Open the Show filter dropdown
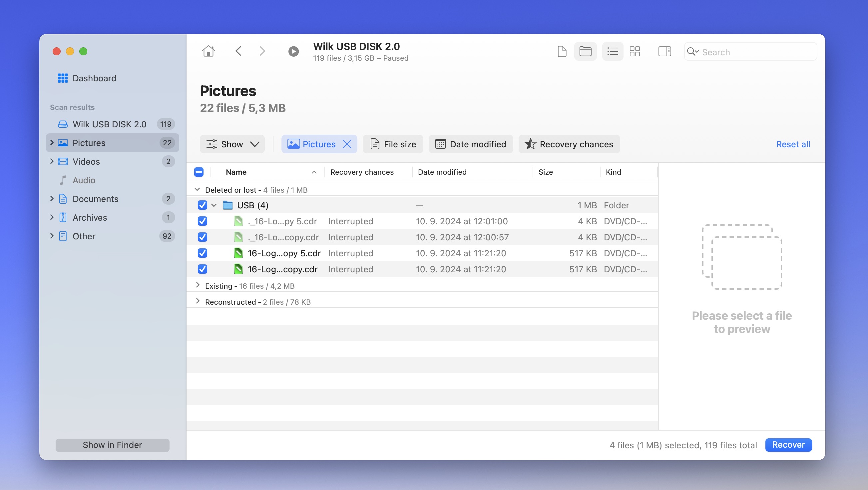868x490 pixels. click(232, 144)
